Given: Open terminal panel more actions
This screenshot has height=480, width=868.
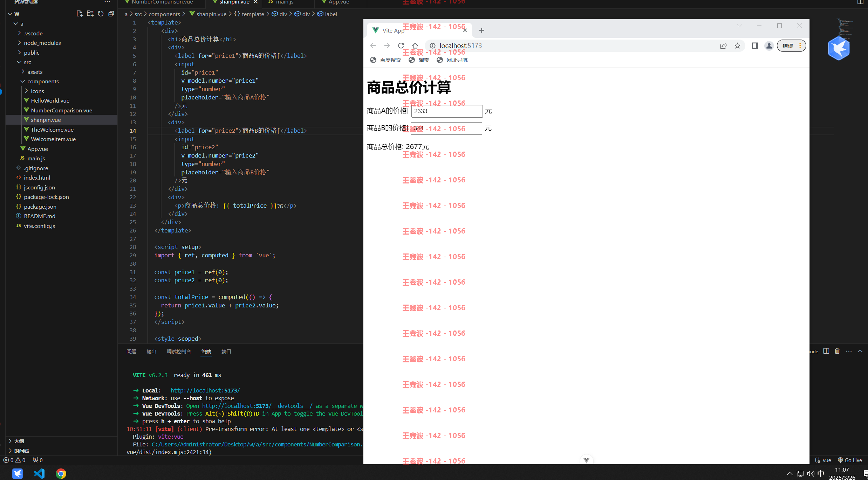Looking at the screenshot, I should point(849,351).
